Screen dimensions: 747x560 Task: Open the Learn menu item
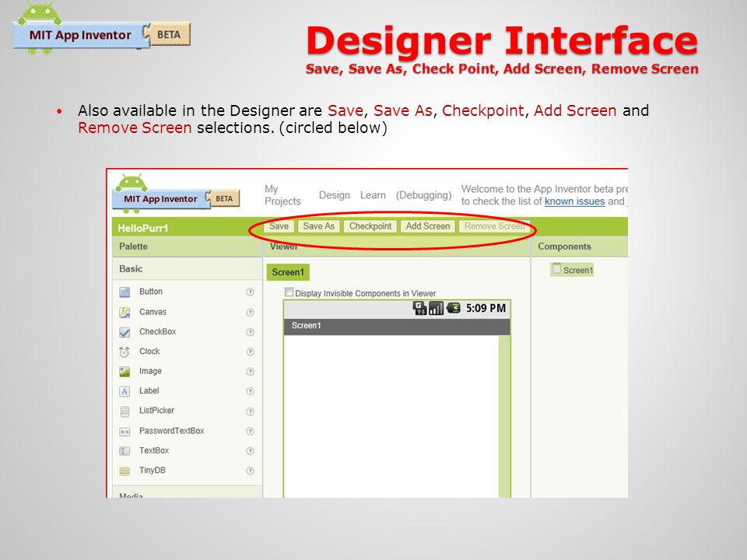[x=373, y=195]
